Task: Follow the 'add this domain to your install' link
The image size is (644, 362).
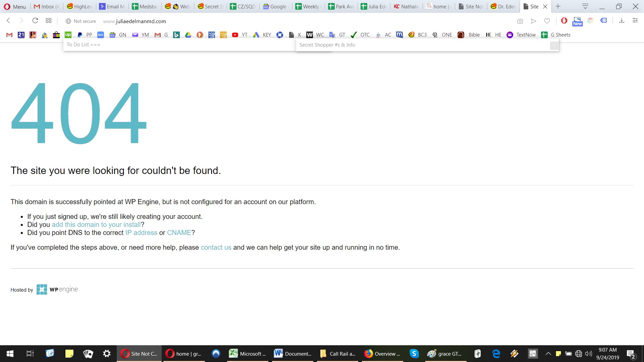Action: tap(96, 225)
